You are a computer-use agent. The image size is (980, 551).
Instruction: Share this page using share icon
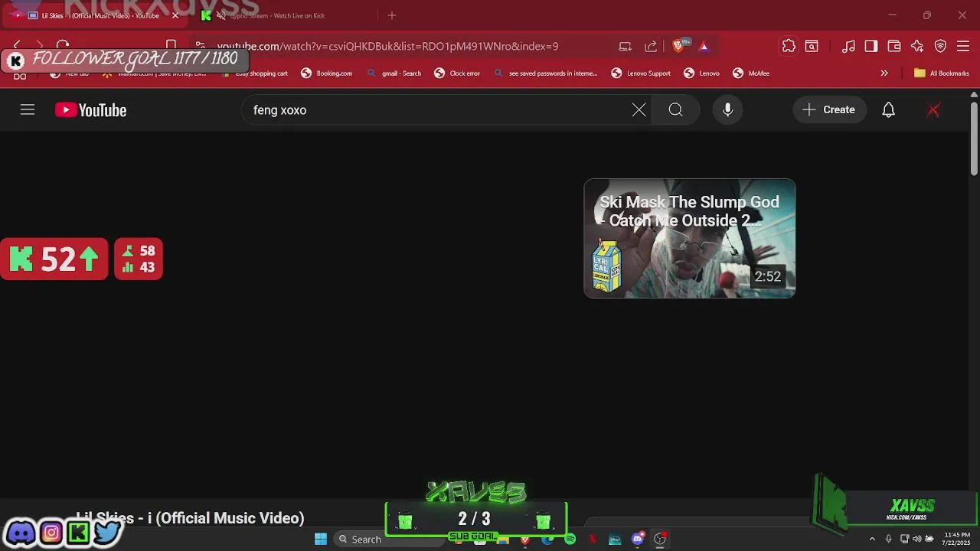coord(651,46)
